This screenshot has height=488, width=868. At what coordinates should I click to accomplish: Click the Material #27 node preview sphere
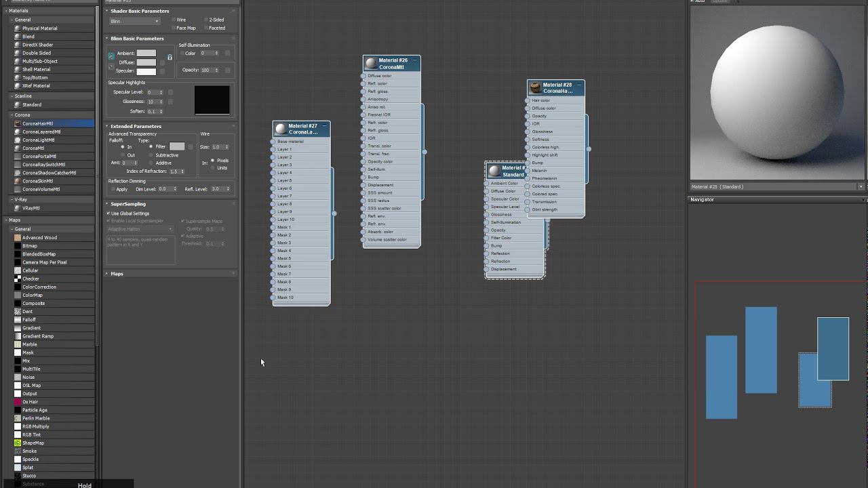[x=281, y=129]
